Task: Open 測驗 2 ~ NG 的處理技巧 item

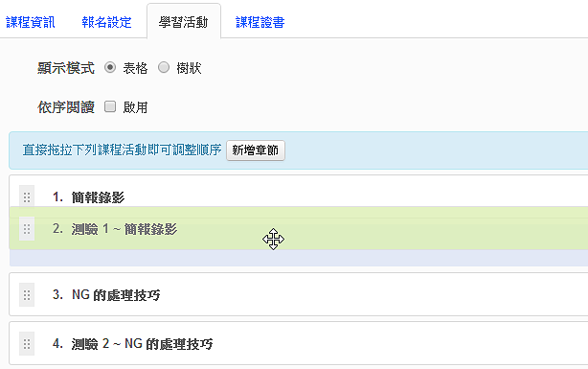Action: click(x=133, y=344)
